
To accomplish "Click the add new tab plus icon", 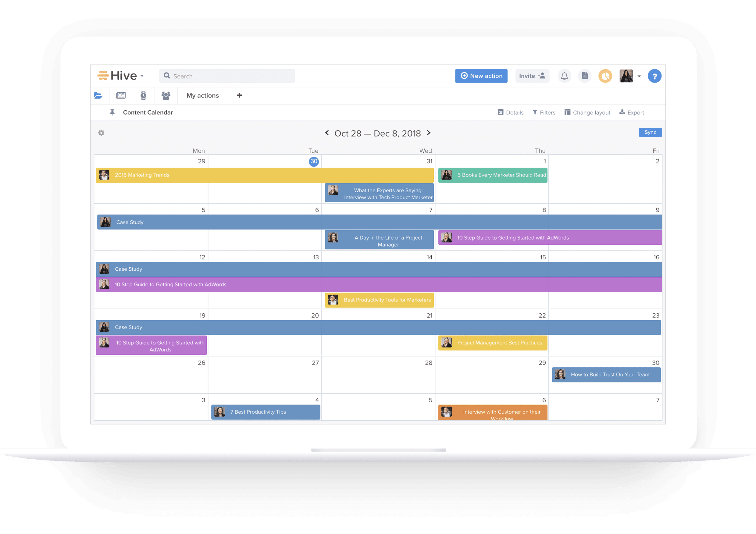I will pyautogui.click(x=238, y=95).
